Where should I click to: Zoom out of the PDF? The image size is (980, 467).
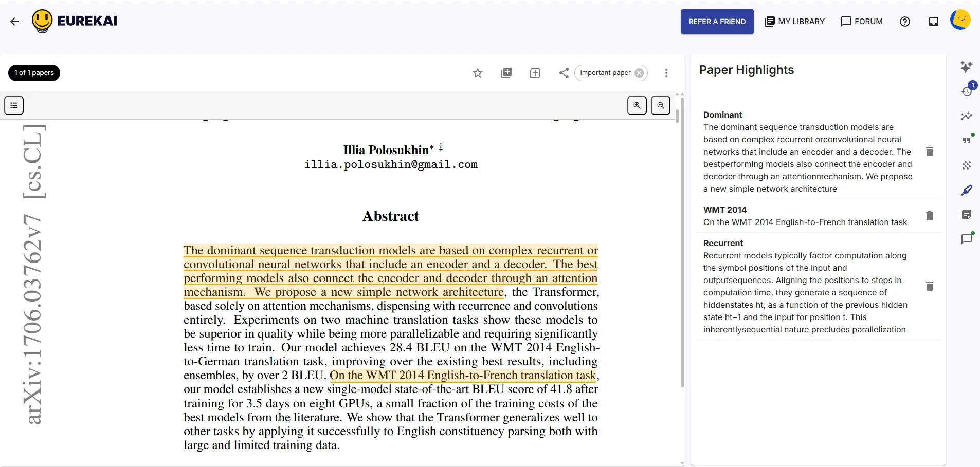tap(661, 105)
